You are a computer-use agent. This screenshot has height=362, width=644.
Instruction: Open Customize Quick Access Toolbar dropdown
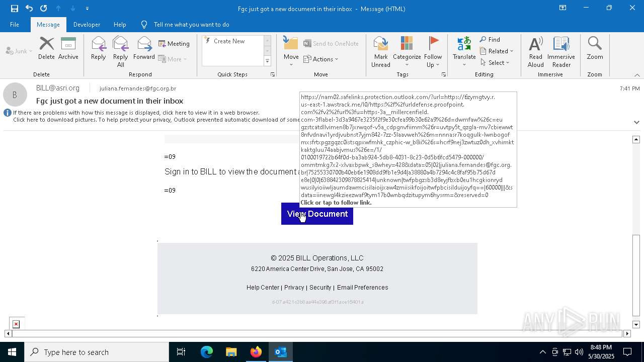click(x=87, y=8)
